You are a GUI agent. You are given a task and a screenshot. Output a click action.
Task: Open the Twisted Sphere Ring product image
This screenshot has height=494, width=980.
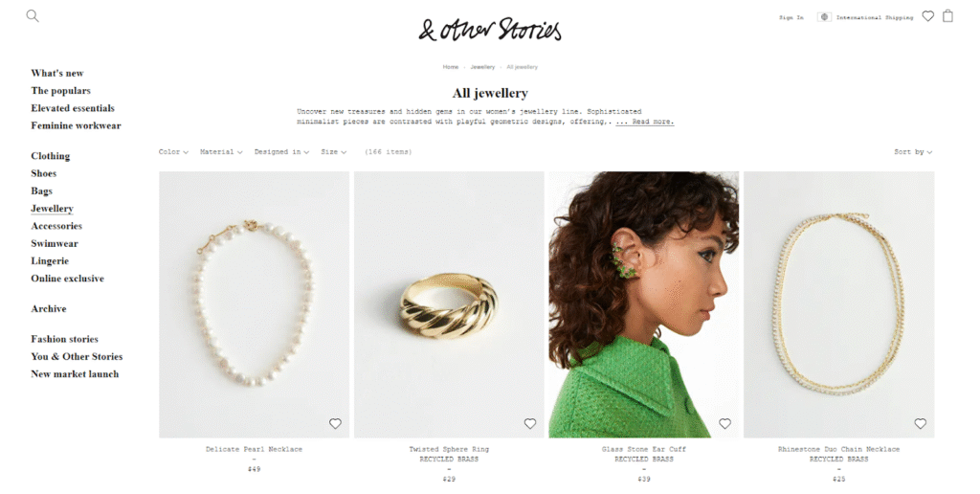449,304
